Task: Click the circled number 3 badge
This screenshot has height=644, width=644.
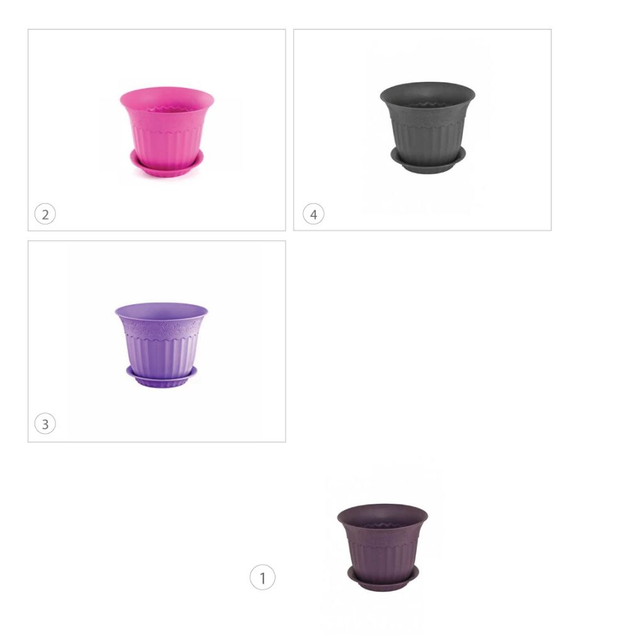Action: (45, 423)
